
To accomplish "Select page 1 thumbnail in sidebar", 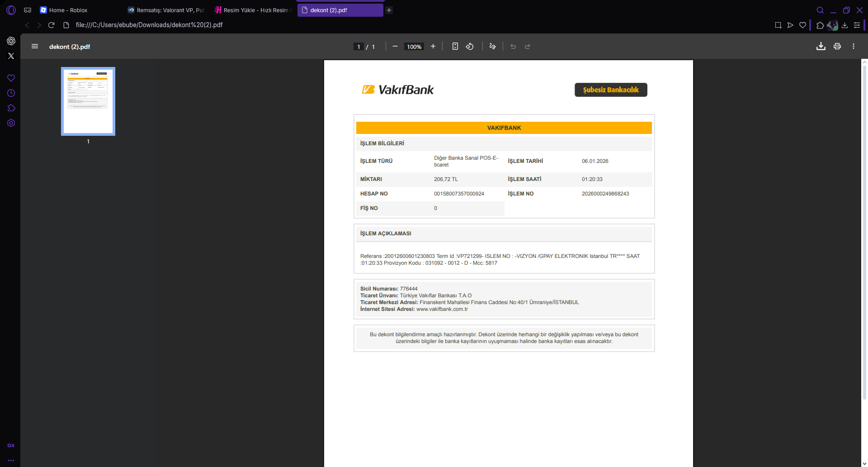I will tap(88, 101).
